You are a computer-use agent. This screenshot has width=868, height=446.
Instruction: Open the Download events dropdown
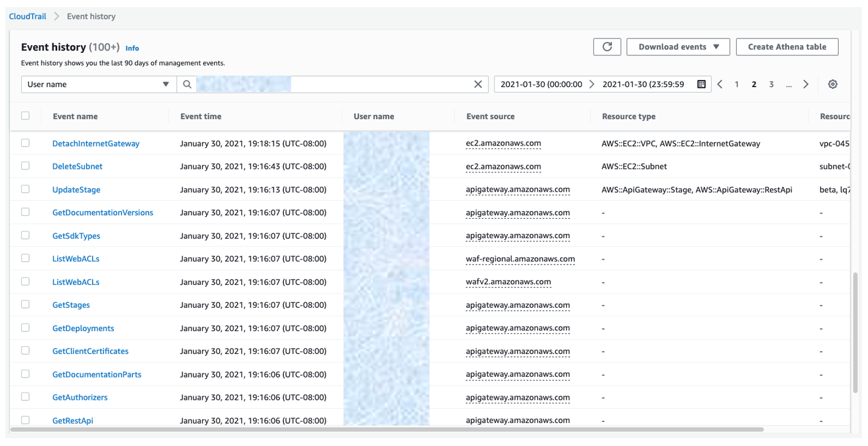678,46
